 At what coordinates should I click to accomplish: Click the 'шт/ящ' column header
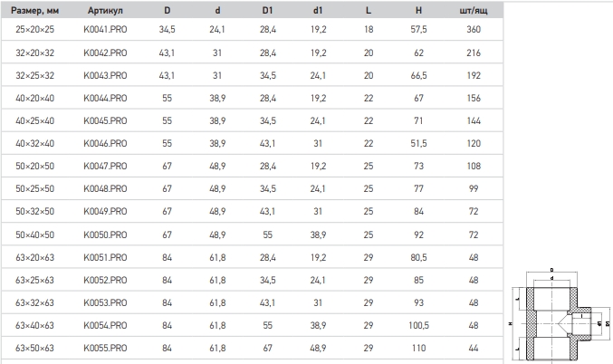[474, 11]
